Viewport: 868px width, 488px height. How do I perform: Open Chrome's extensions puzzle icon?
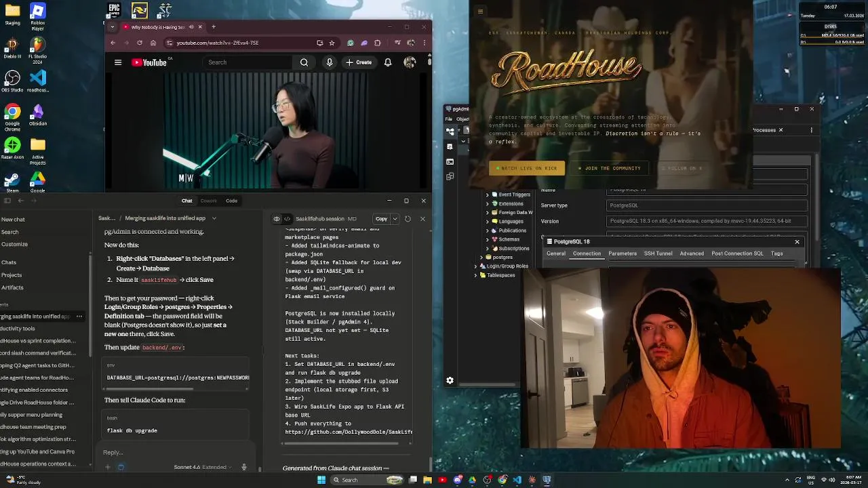point(378,43)
